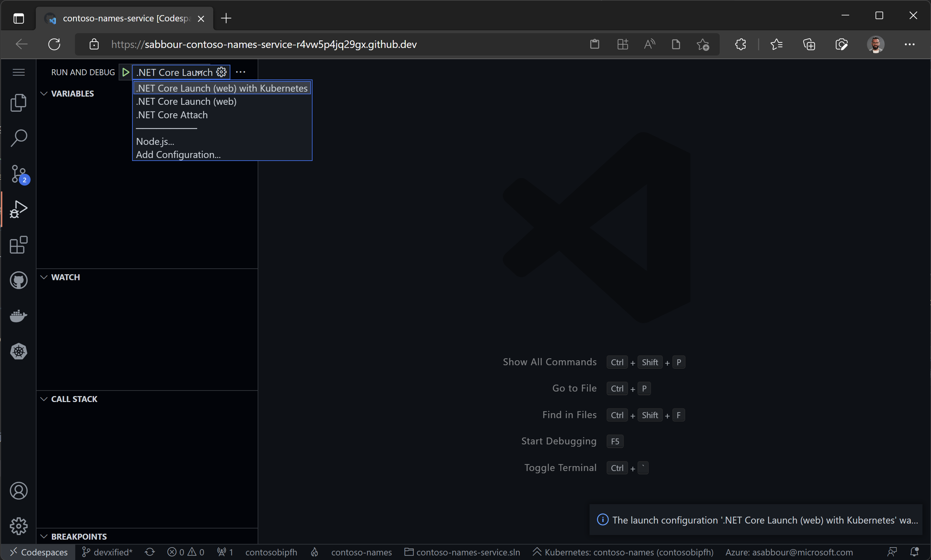The image size is (931, 560).
Task: Click the green Start Debugging play button
Action: [x=126, y=72]
